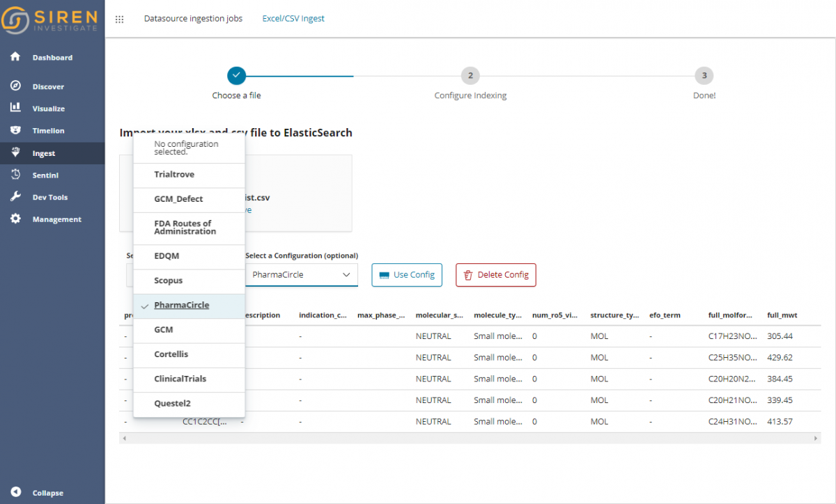Viewport: 836px width, 504px height.
Task: Click the structure_ty... column header
Action: (x=614, y=315)
